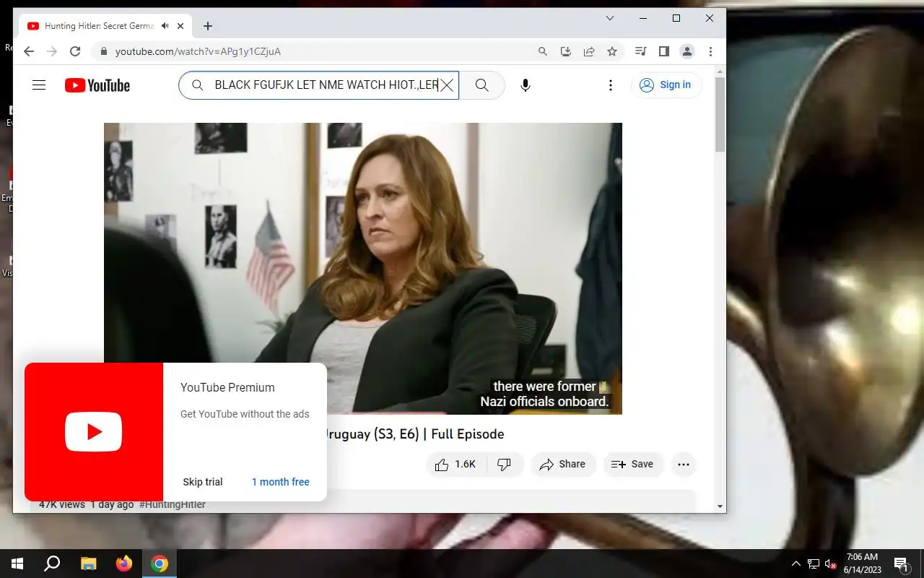Go back in Chrome
This screenshot has width=924, height=578.
[29, 51]
